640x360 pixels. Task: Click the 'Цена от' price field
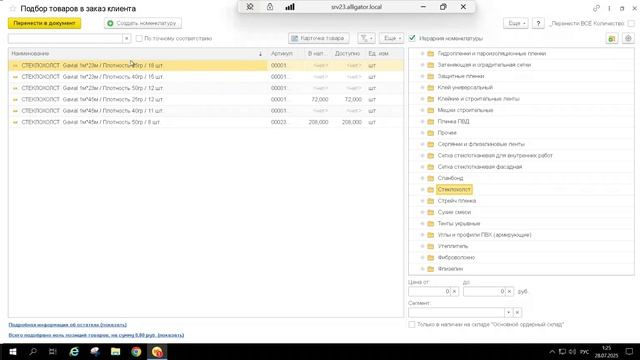429,291
